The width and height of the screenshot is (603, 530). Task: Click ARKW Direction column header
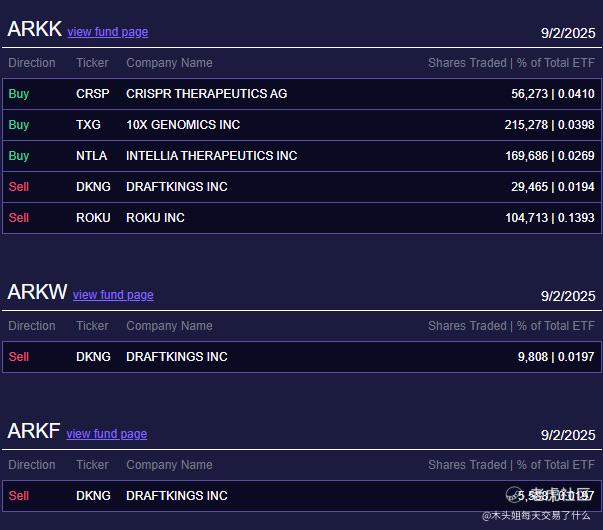pos(32,326)
